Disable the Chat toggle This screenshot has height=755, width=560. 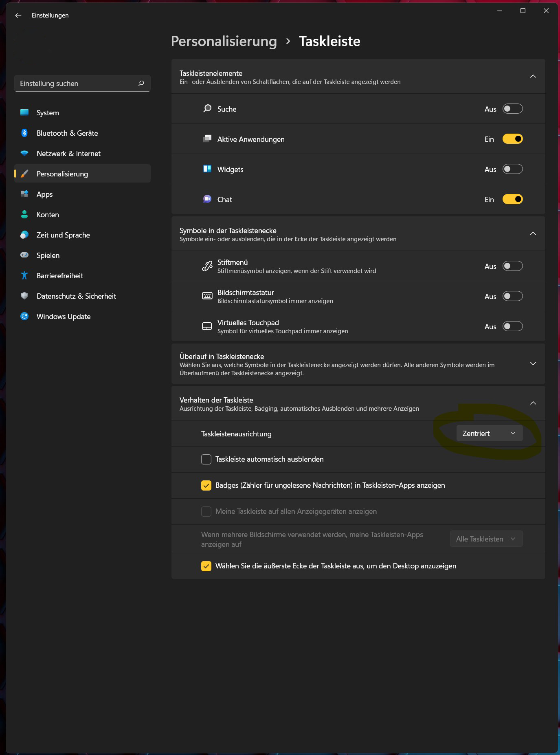coord(512,199)
